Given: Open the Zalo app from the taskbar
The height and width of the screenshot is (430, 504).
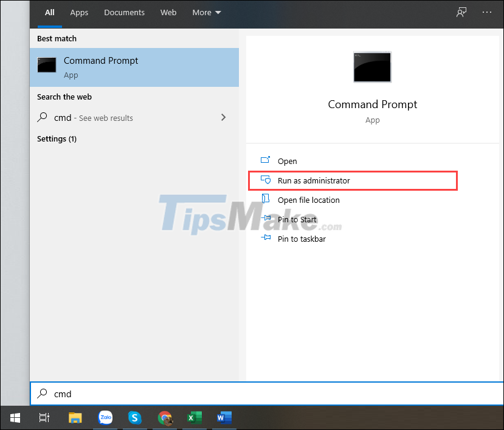Looking at the screenshot, I should [105, 418].
